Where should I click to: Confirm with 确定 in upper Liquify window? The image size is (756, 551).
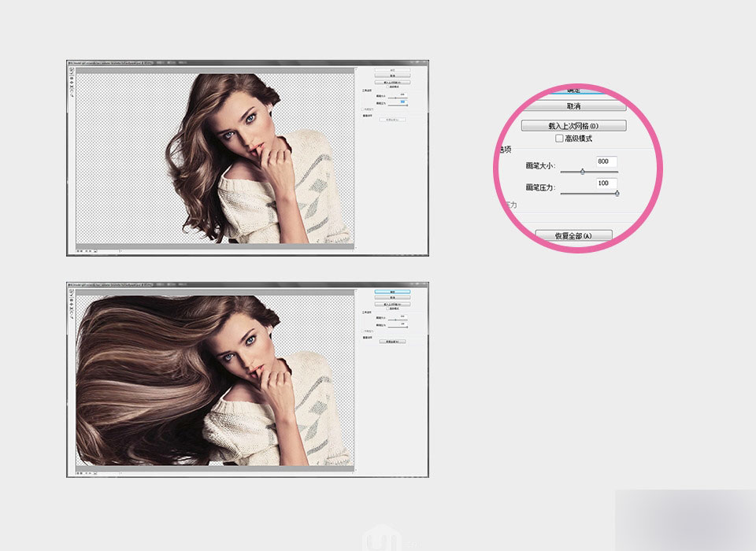point(392,70)
